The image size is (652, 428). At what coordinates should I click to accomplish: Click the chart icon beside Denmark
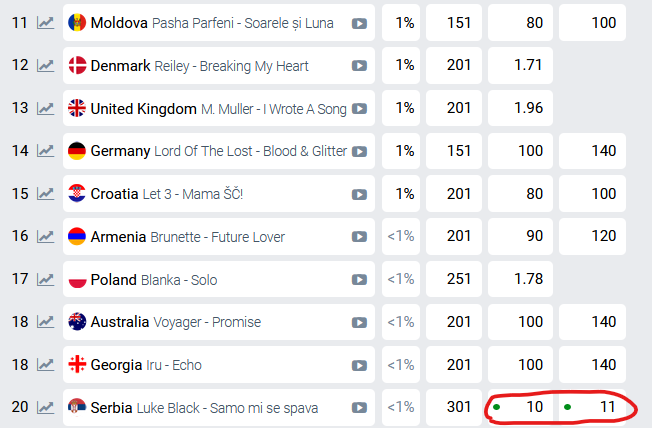coord(45,65)
